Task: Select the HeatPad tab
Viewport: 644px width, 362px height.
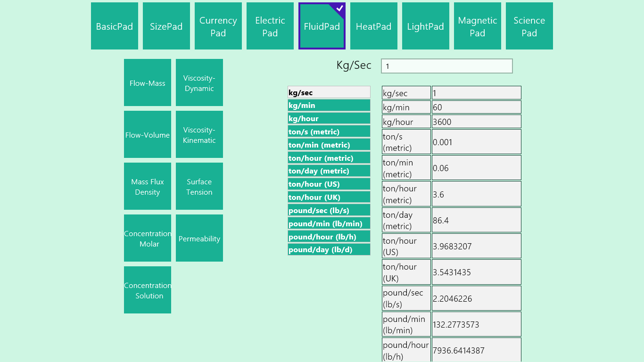Action: click(x=374, y=26)
